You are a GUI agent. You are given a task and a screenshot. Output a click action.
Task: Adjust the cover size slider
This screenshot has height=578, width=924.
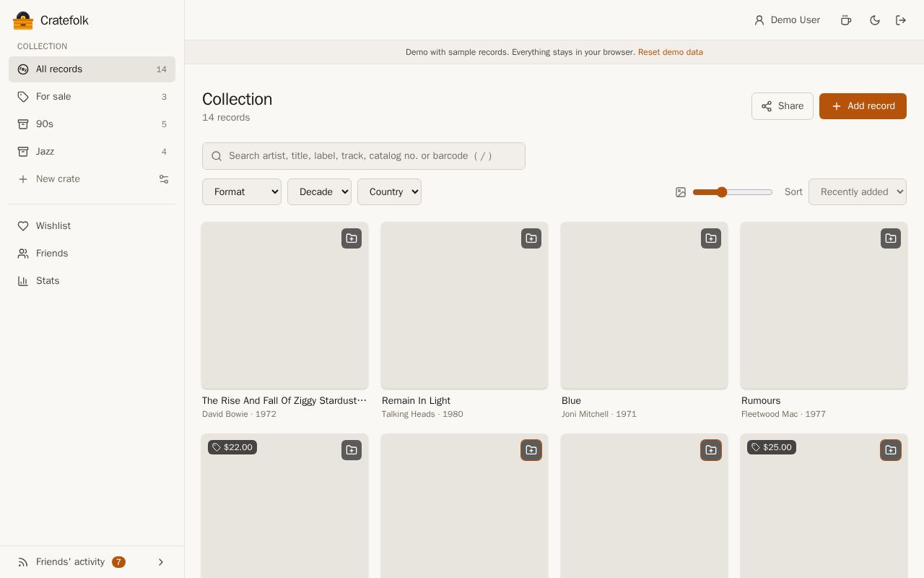(x=733, y=192)
